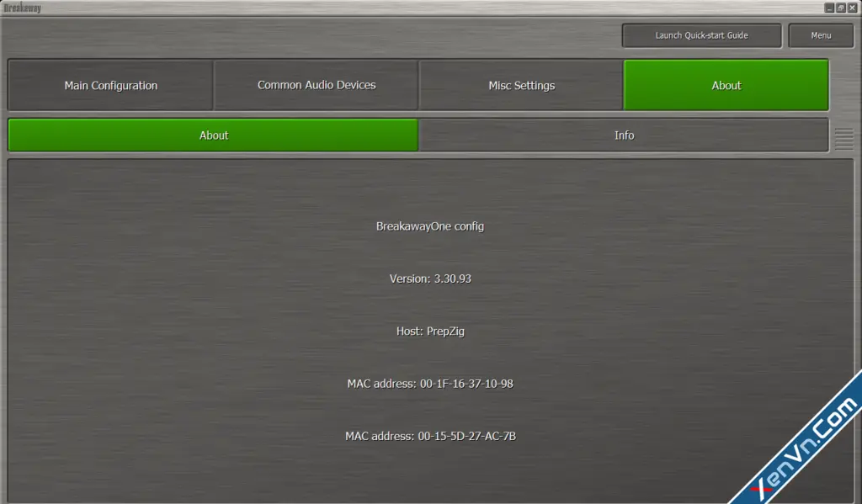Click the BreakawayOne config text
The height and width of the screenshot is (504, 862).
pos(430,226)
